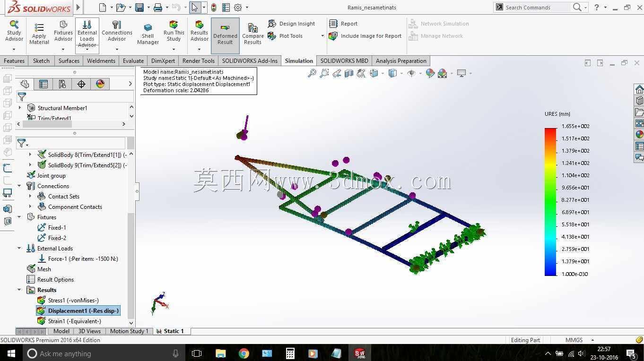Open the Fixtures Advisor
Image resolution: width=644 pixels, height=361 pixels.
pyautogui.click(x=63, y=32)
